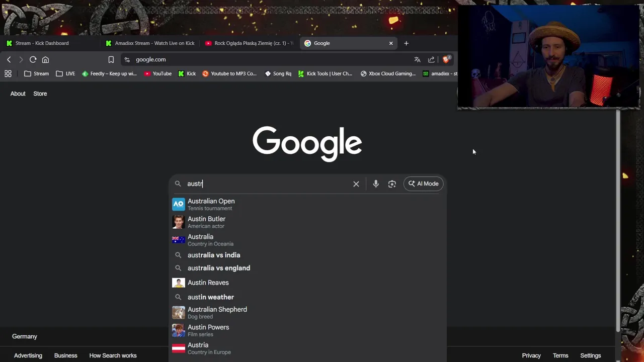Screen dimensions: 644x362
Task: Clear the search box text with X
Action: pos(356,184)
